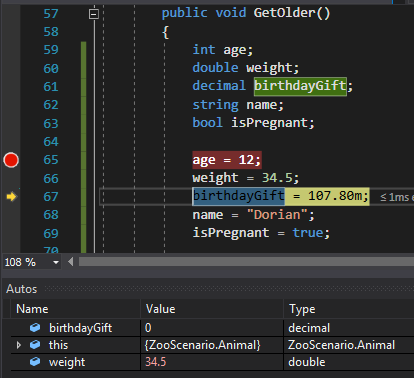Select the birthdayGift value cell '0'

click(x=212, y=328)
